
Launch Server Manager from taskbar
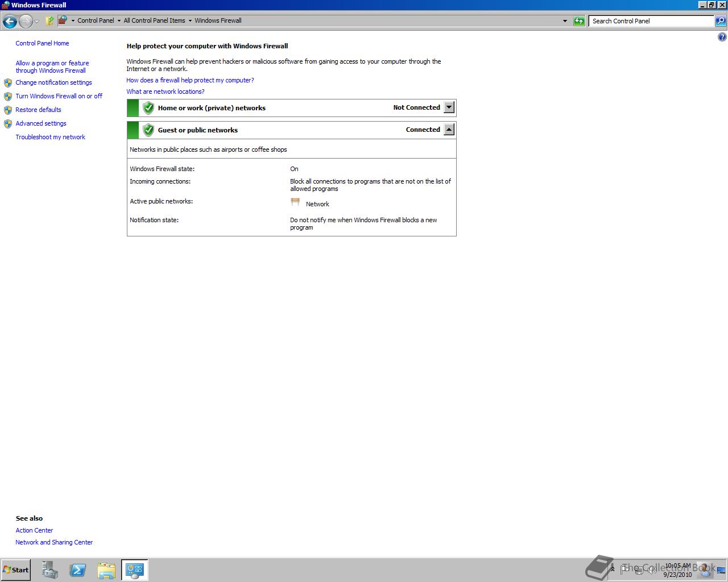(50, 570)
